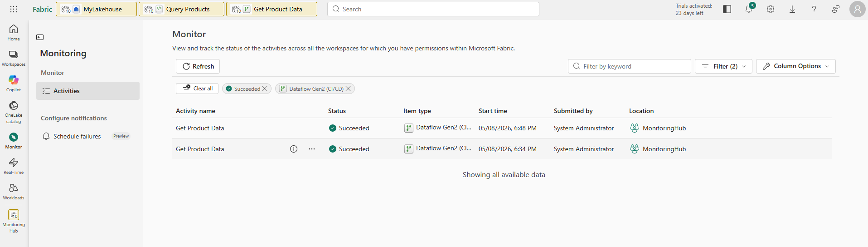Screen dimensions: 868x247
Task: Select Activities in Monitoring menu
Action: pos(88,91)
